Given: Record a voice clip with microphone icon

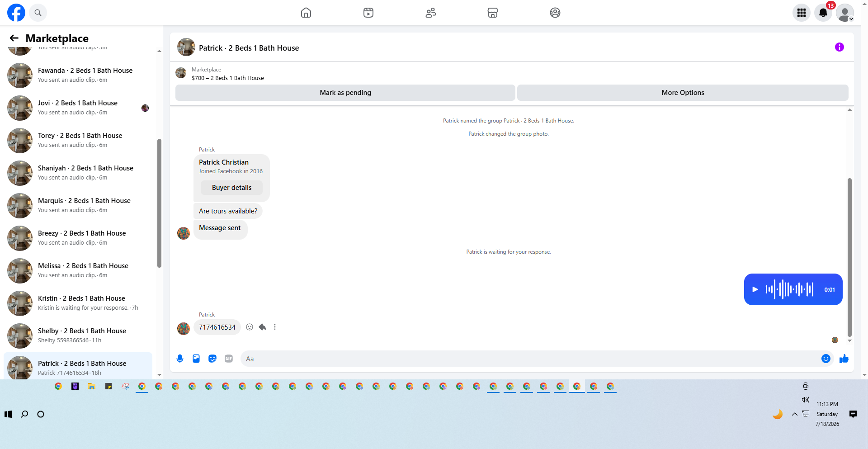Looking at the screenshot, I should 180,359.
